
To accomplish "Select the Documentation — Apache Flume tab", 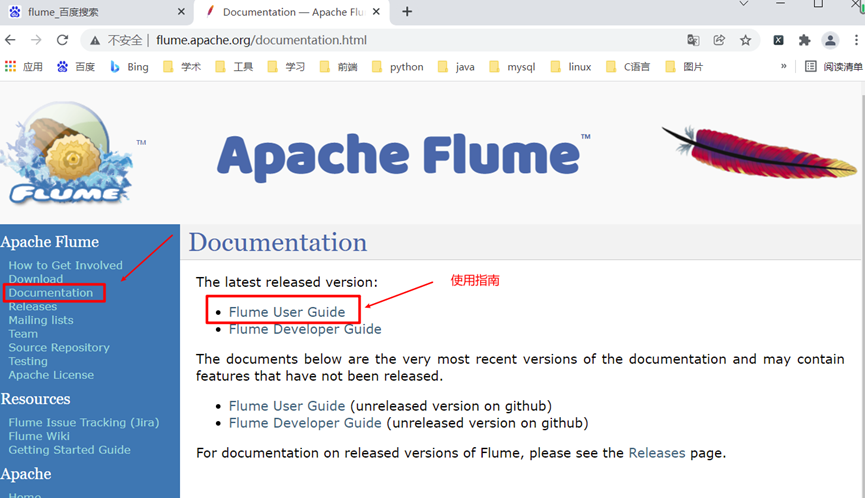I will pos(291,12).
